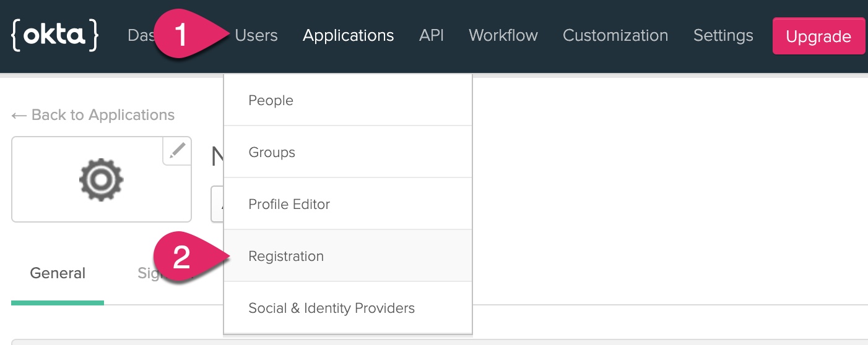
Task: Open the Workflow menu
Action: [503, 35]
